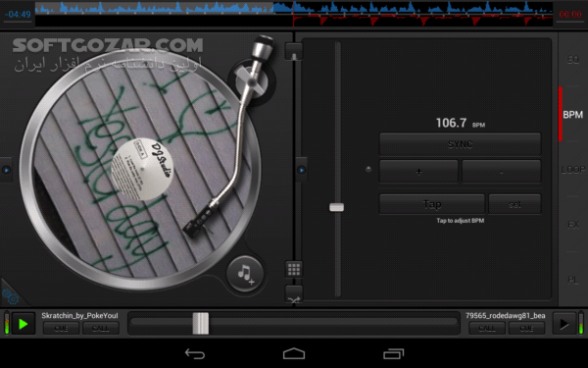The width and height of the screenshot is (588, 368).
Task: Click the set button
Action: [514, 204]
